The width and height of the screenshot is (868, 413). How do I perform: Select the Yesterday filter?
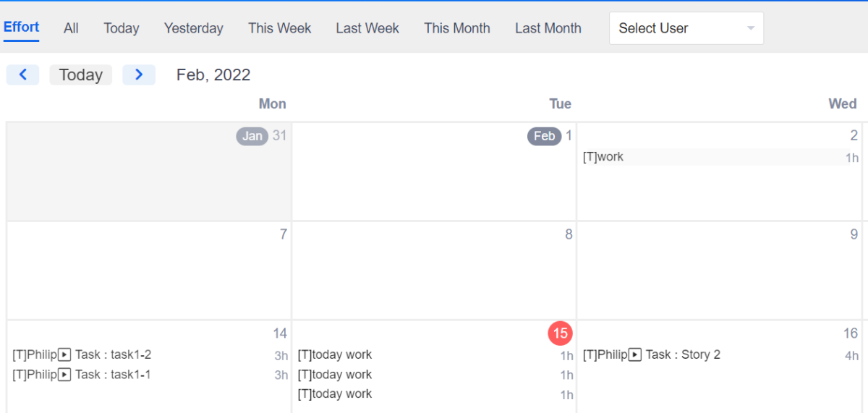coord(193,28)
